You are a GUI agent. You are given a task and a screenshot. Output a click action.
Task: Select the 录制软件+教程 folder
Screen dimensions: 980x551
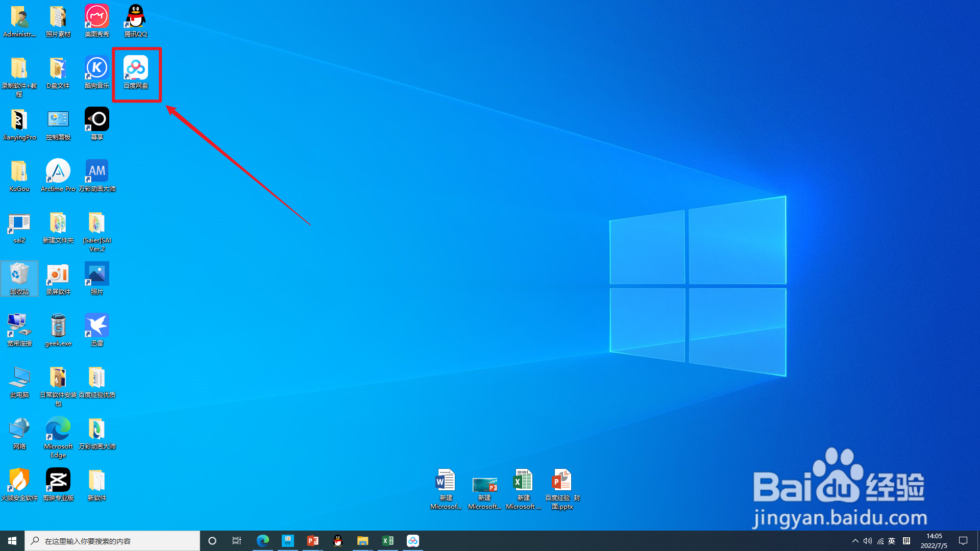pyautogui.click(x=19, y=77)
